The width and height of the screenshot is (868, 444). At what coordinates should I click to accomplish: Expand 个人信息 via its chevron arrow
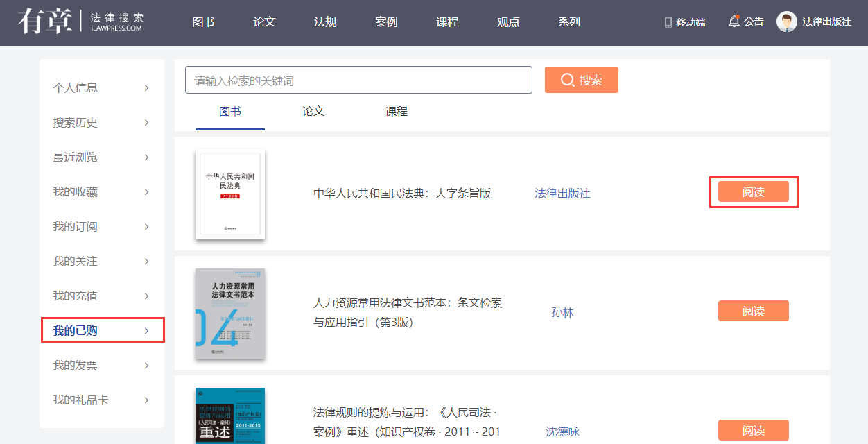146,88
